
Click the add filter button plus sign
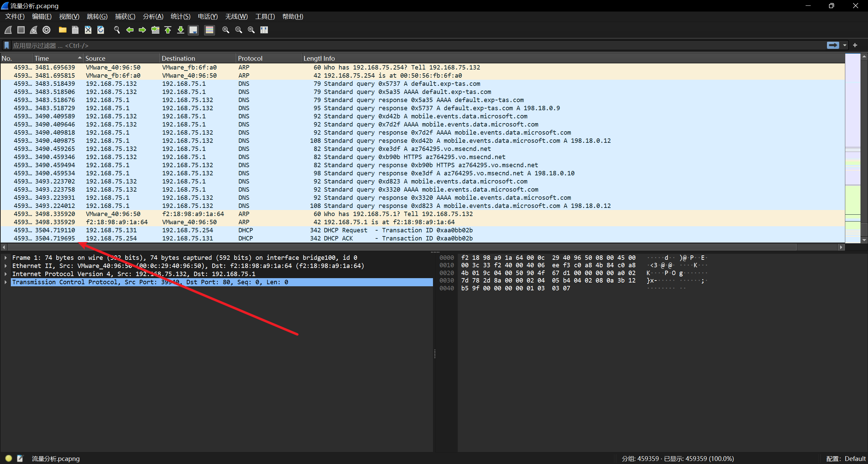click(855, 45)
